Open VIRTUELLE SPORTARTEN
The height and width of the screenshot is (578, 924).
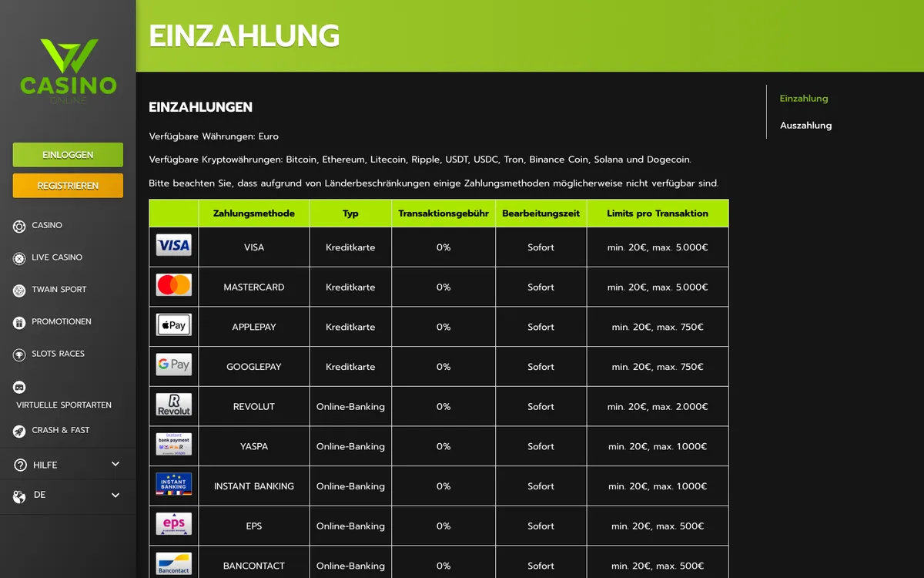click(64, 405)
